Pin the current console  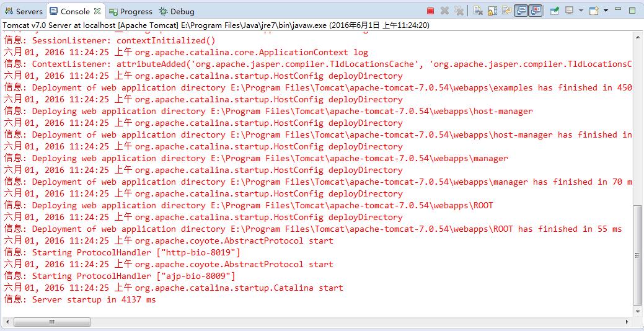pyautogui.click(x=555, y=11)
